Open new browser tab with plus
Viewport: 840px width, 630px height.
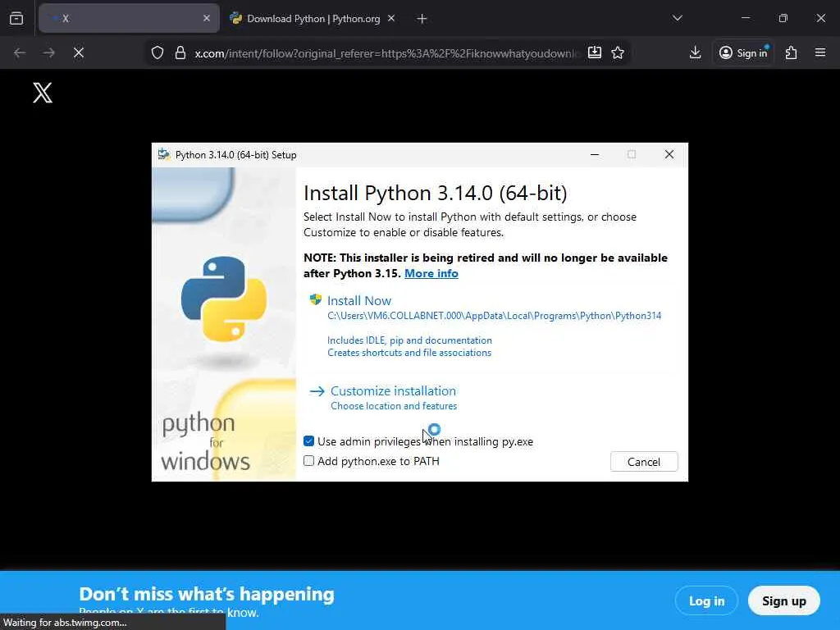[x=422, y=18]
